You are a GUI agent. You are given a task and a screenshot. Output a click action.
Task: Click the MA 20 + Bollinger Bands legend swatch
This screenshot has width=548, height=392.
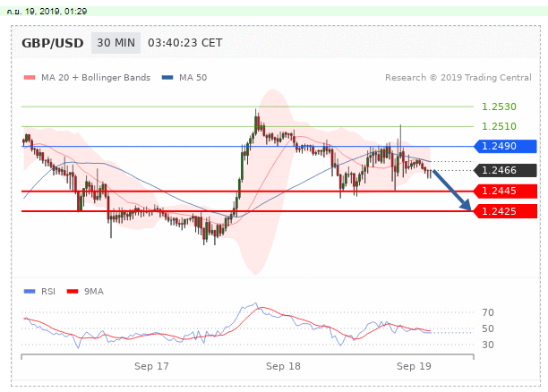pyautogui.click(x=30, y=78)
